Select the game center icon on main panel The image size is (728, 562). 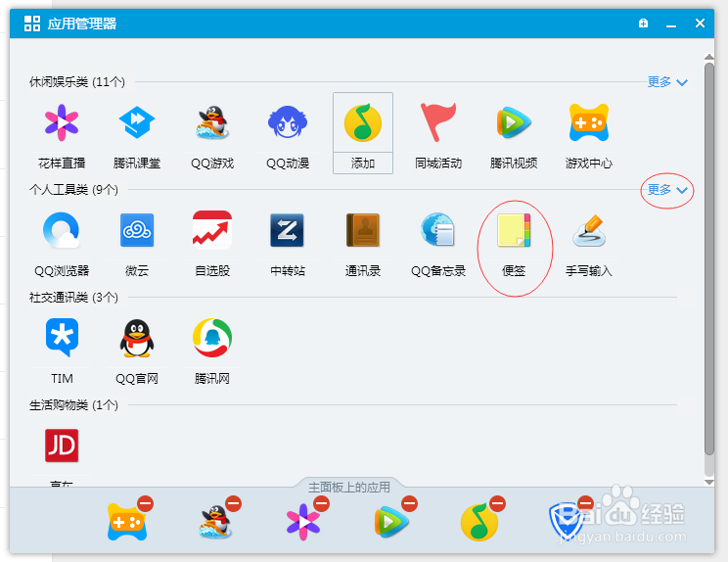[x=127, y=523]
